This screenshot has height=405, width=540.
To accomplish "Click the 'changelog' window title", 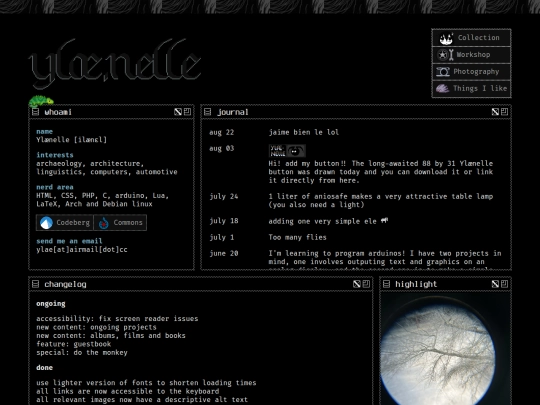I will click(x=65, y=284).
